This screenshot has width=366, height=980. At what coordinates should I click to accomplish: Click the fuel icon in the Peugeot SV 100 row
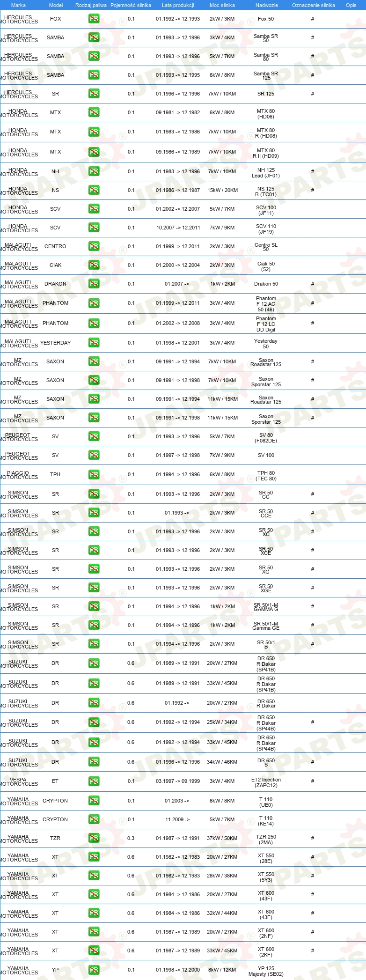(x=94, y=455)
